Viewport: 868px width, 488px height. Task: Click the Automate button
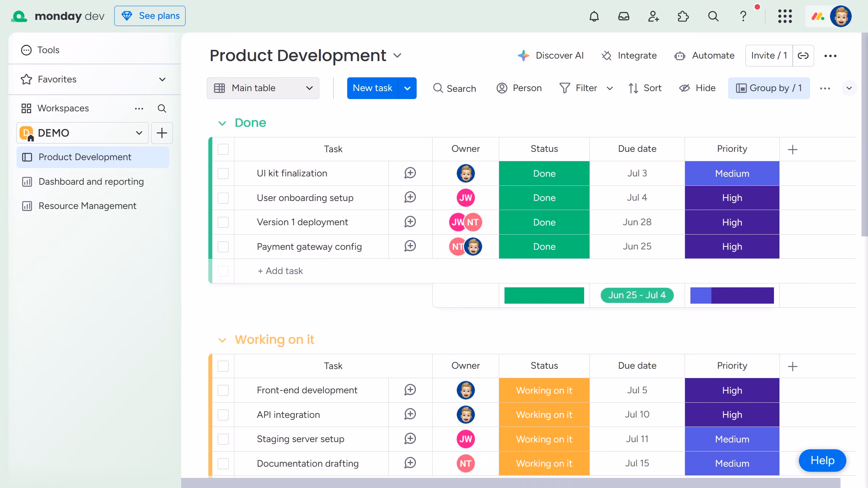(704, 56)
